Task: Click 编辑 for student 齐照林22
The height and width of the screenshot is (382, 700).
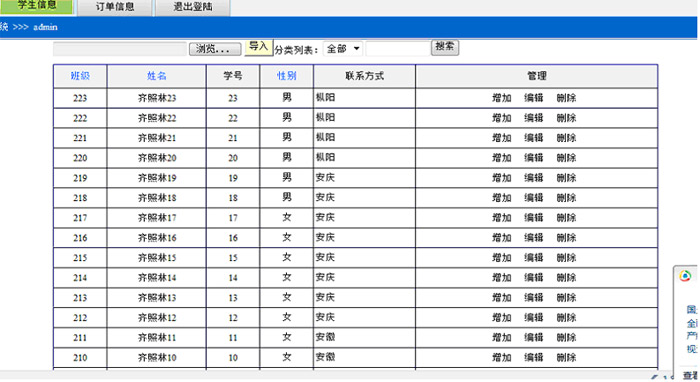Action: (533, 118)
